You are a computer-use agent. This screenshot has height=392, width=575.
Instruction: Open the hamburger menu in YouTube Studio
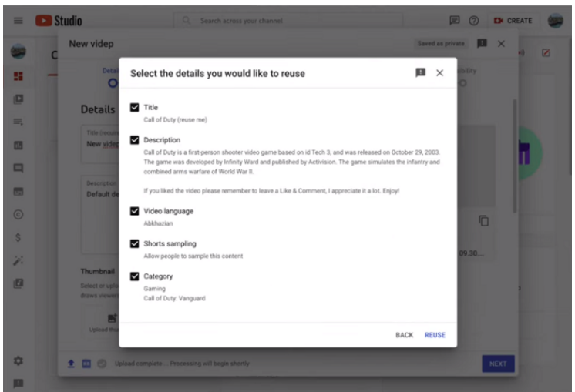18,21
